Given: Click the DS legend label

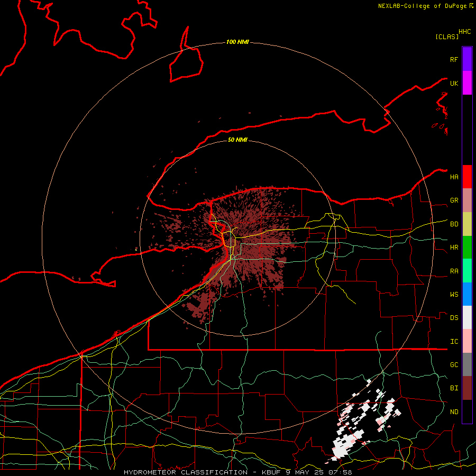Looking at the screenshot, I should 454,317.
